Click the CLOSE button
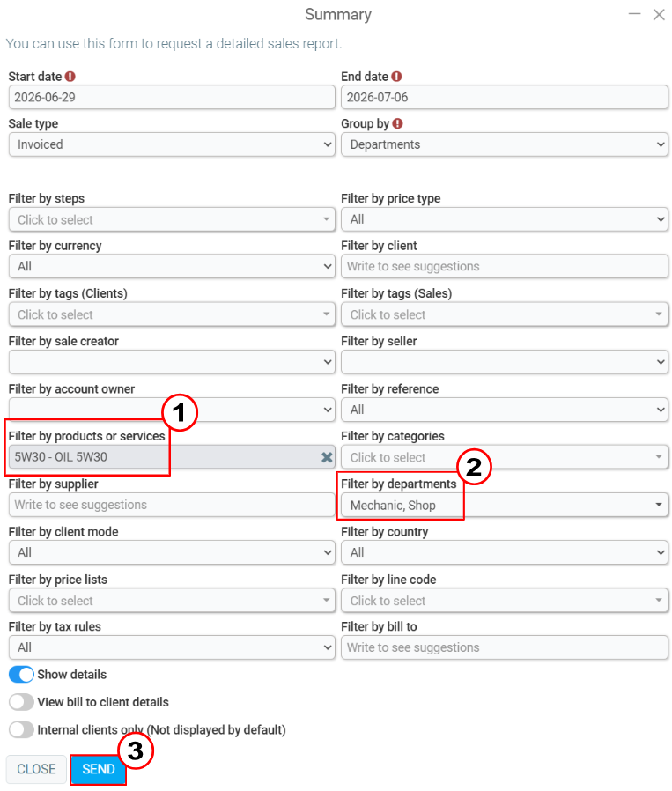Screen dimensions: 672x791 tap(36, 769)
